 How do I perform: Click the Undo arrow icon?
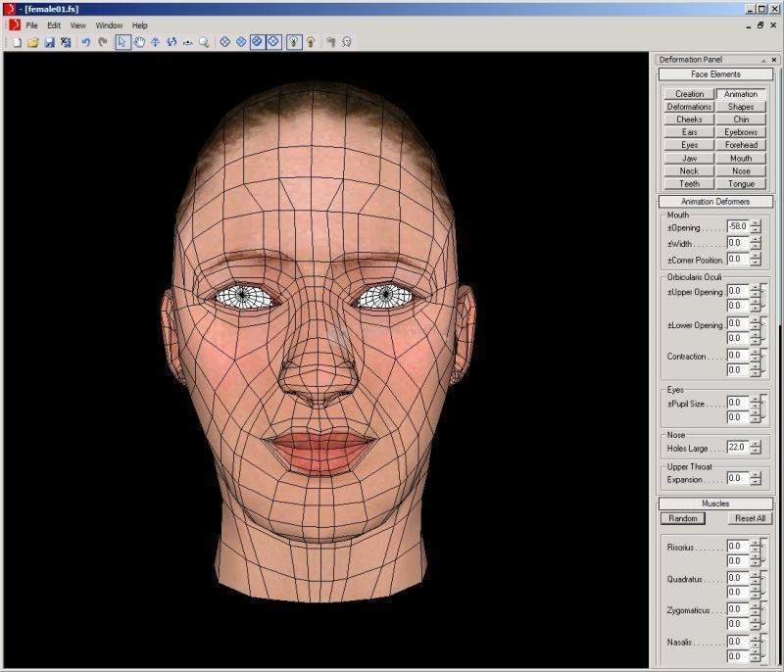pos(86,42)
